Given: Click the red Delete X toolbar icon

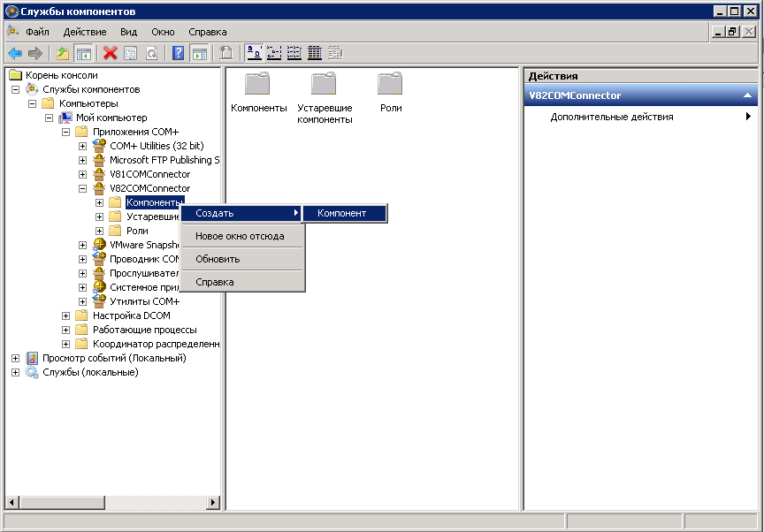Looking at the screenshot, I should [110, 53].
